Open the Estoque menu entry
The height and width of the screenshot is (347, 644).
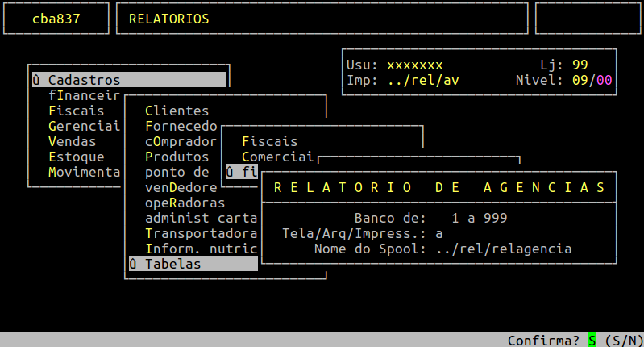tap(76, 157)
